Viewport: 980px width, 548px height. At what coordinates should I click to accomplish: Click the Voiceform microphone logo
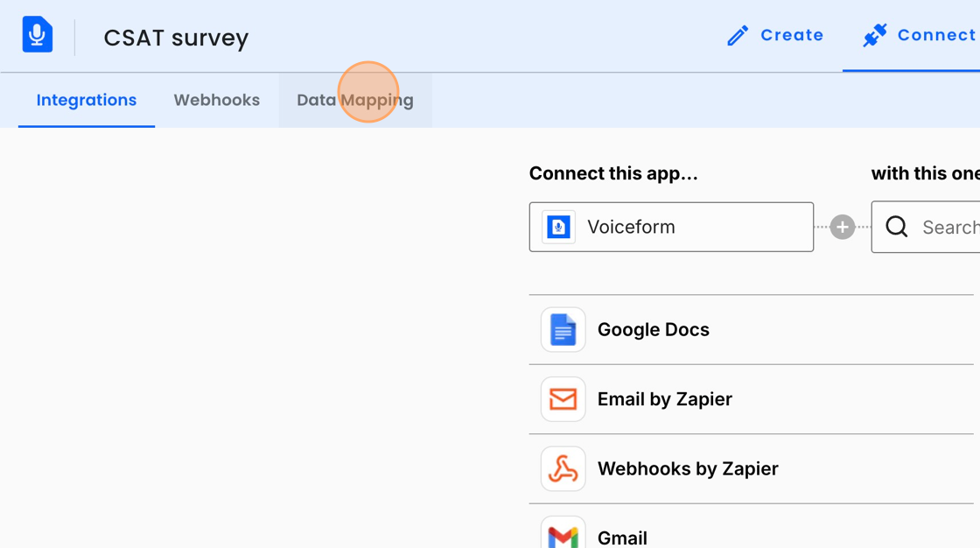38,34
